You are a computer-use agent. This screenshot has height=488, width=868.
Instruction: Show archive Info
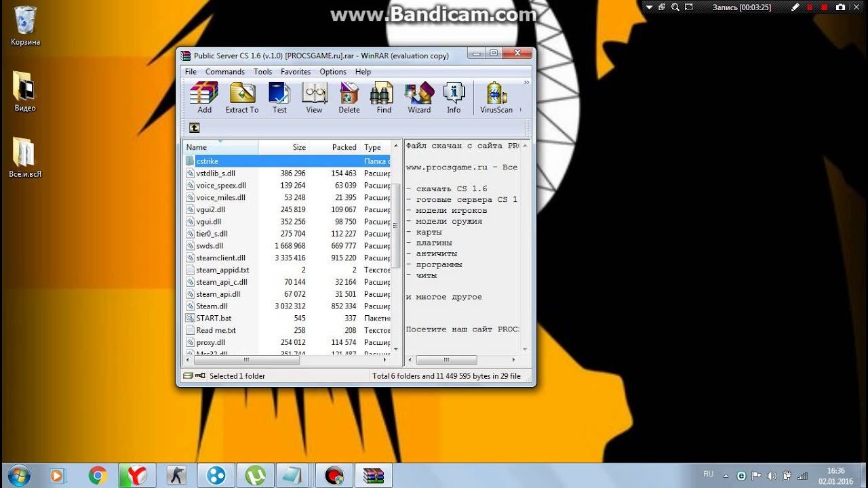(x=454, y=98)
